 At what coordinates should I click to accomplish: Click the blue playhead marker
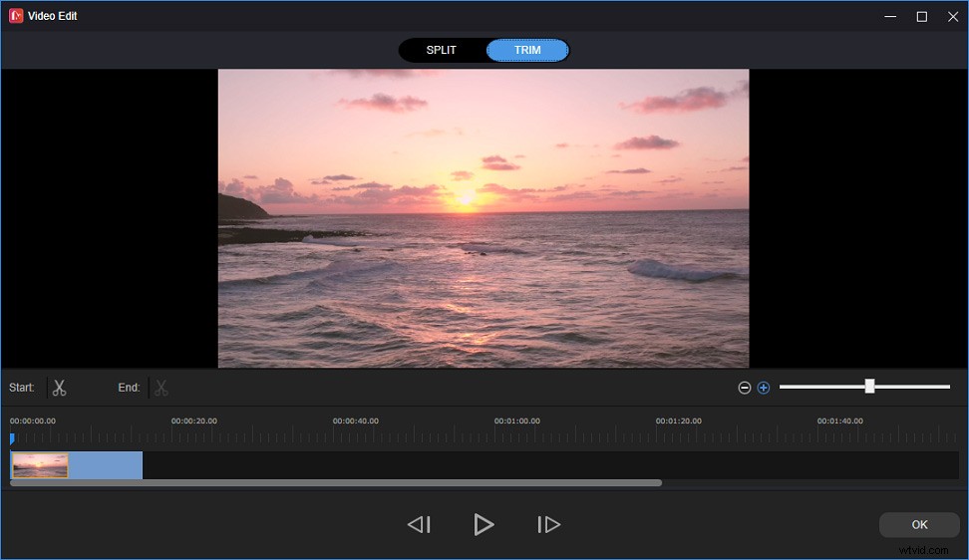(x=12, y=439)
